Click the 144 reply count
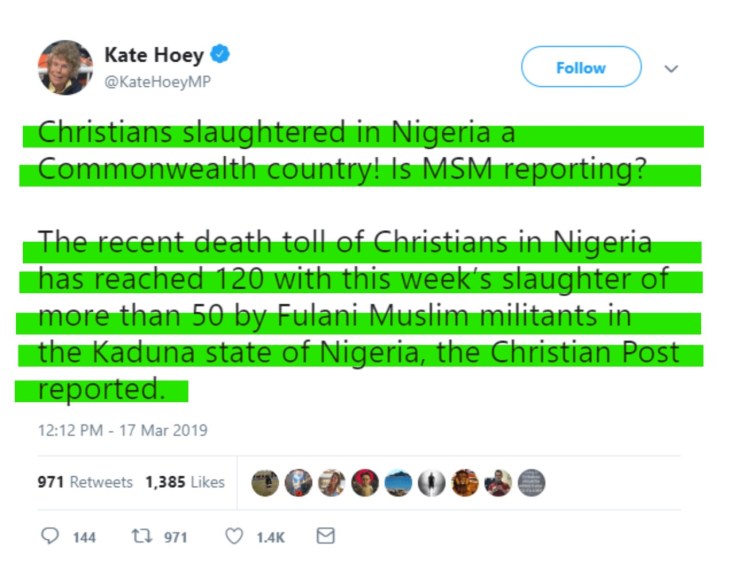The width and height of the screenshot is (736, 562). [84, 537]
